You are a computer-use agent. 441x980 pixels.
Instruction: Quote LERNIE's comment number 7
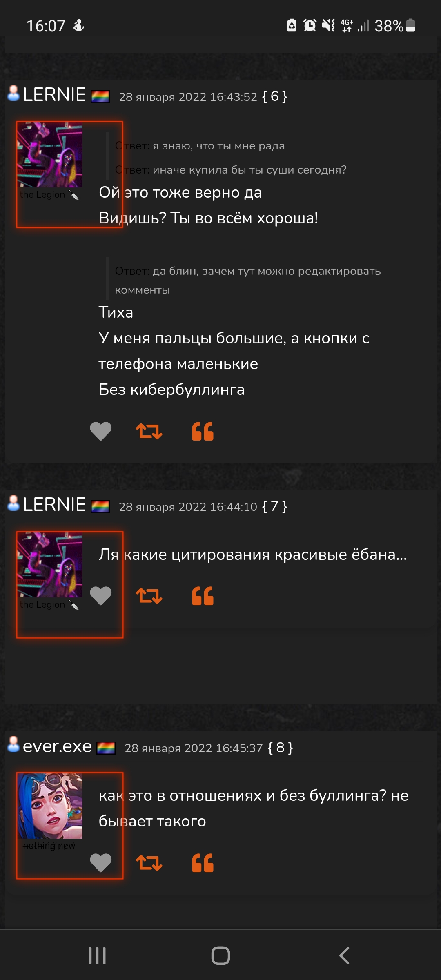tap(203, 596)
